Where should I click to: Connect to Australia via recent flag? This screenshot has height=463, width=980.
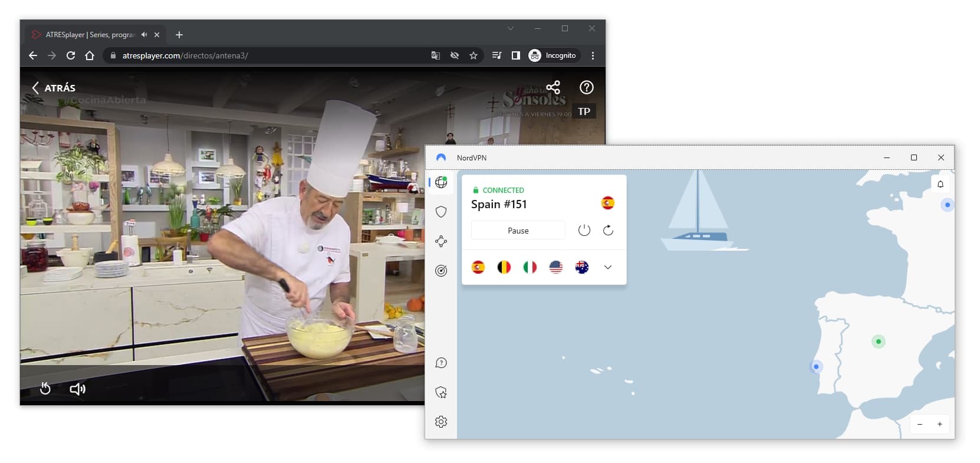pyautogui.click(x=582, y=267)
